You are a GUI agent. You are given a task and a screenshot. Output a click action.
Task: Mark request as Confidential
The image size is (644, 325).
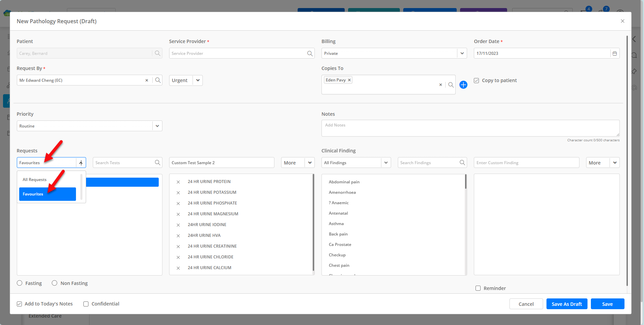click(86, 304)
